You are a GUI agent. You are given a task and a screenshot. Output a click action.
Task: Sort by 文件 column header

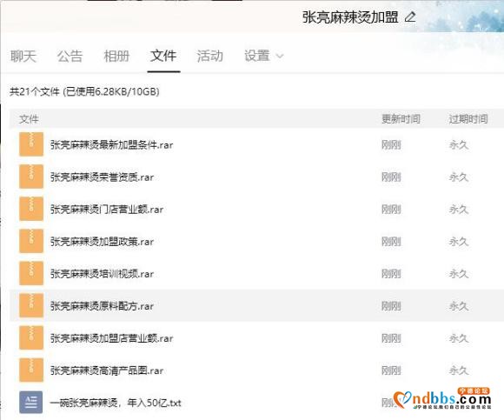click(29, 119)
